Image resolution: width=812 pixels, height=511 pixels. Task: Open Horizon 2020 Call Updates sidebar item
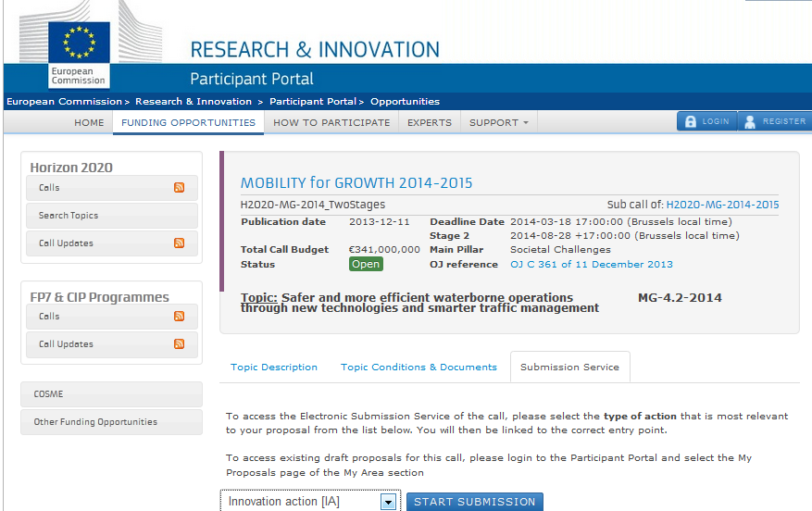112,243
